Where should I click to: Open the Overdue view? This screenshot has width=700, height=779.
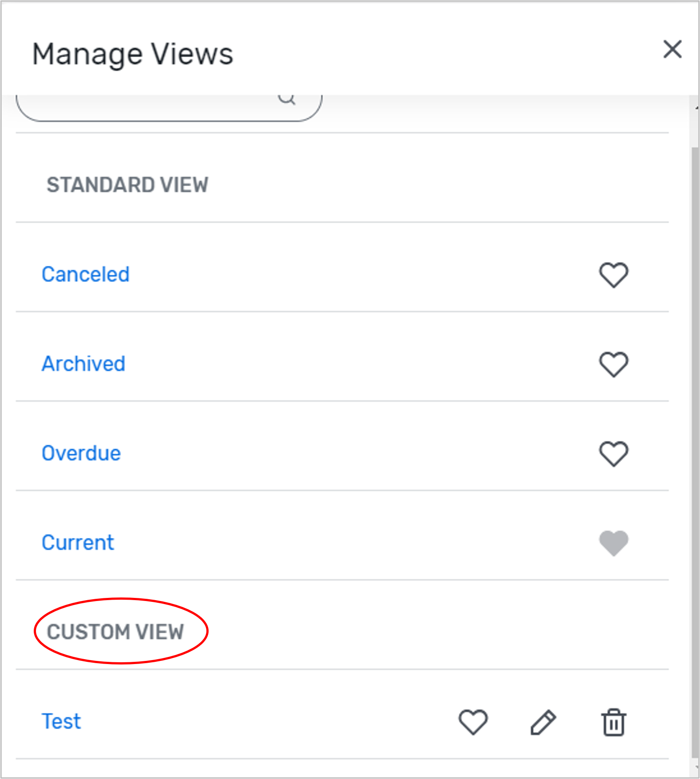[x=81, y=453]
